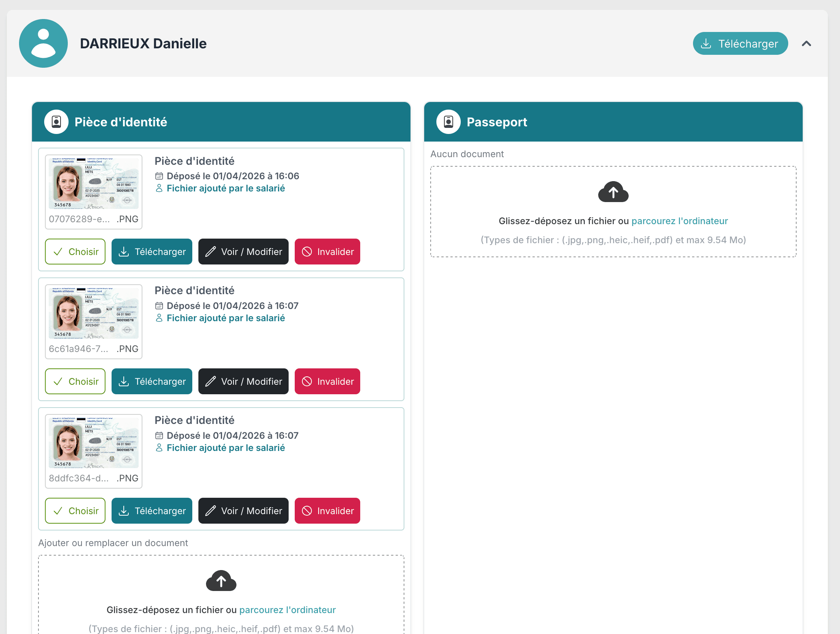This screenshot has height=634, width=840.
Task: Open Voir / Modifier for file 6c61a946-7…
Action: (x=243, y=381)
